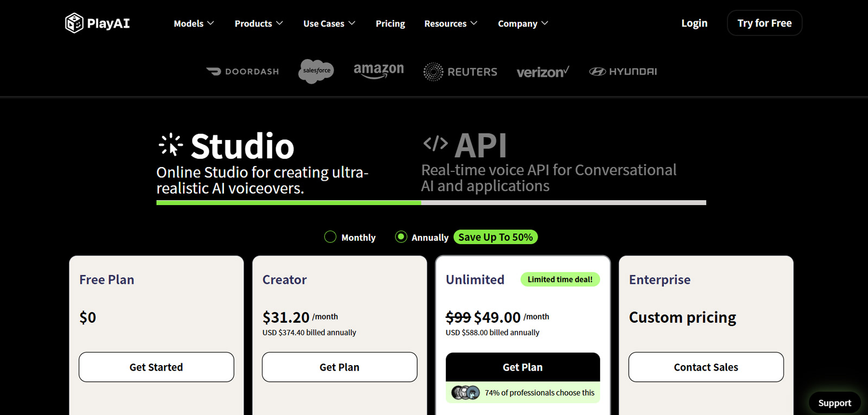Image resolution: width=868 pixels, height=415 pixels.
Task: Click the Verizon logo
Action: point(542,72)
